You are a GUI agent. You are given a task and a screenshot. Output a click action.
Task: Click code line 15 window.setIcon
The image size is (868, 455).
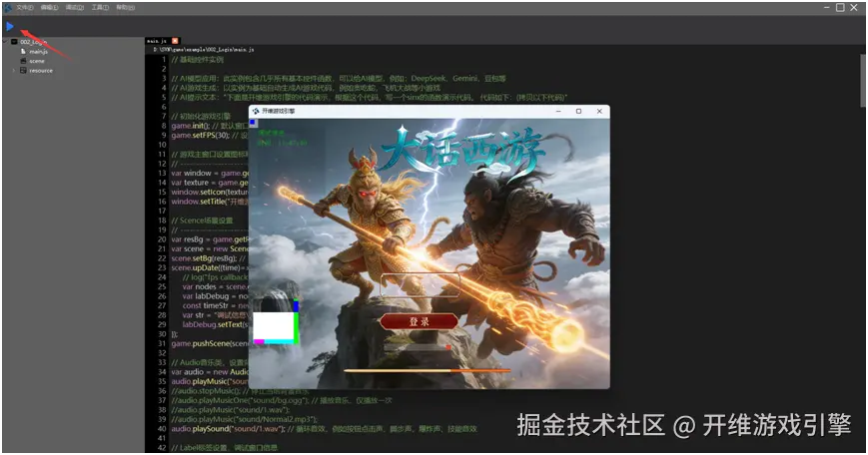pos(209,192)
